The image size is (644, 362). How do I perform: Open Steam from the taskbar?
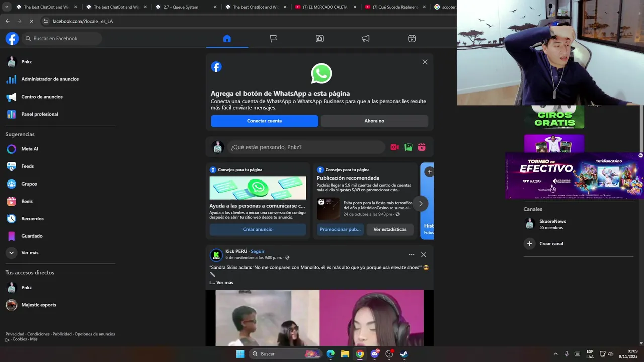click(404, 354)
